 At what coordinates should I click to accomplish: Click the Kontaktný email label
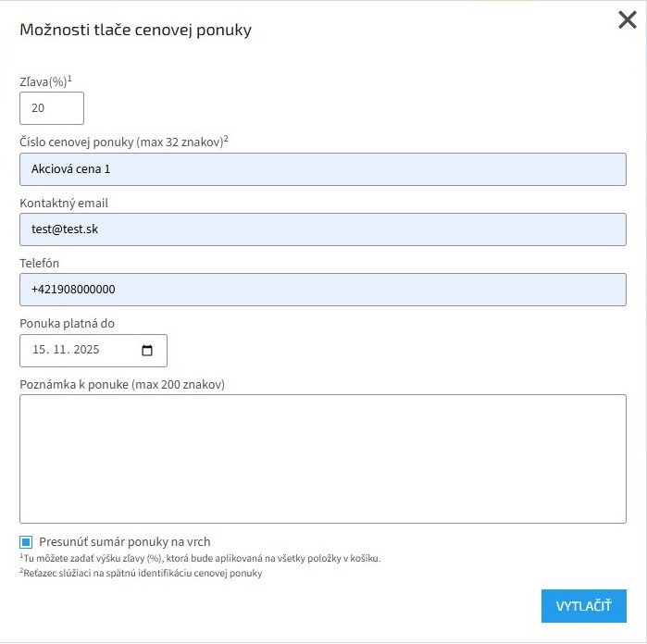click(65, 203)
